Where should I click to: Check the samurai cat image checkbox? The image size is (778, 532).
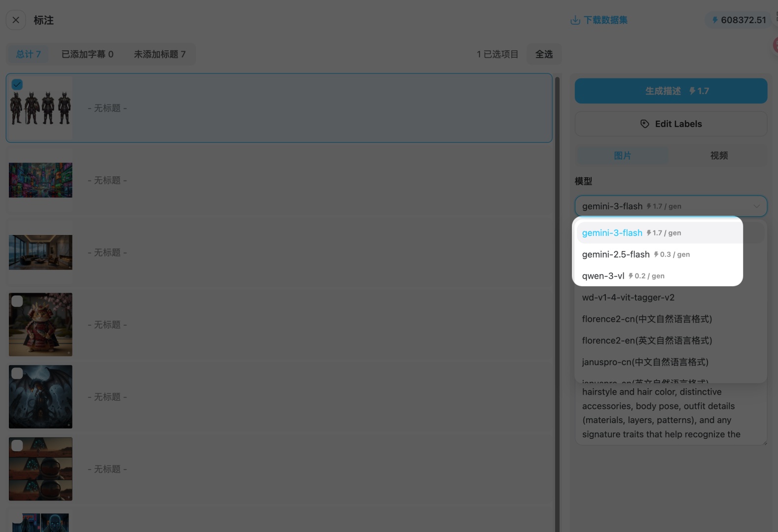tap(17, 301)
